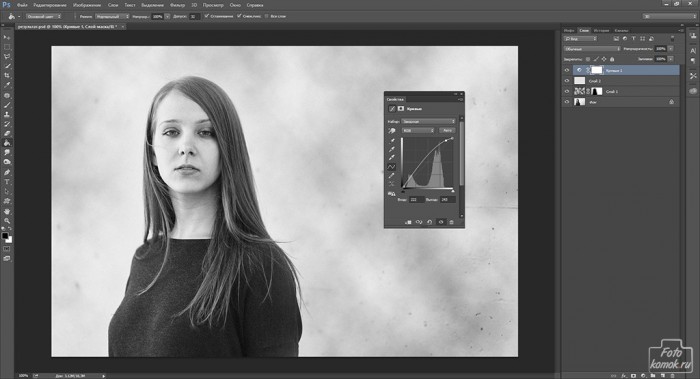Switch to the History tab
Screen dimensions: 700x379
(601, 30)
